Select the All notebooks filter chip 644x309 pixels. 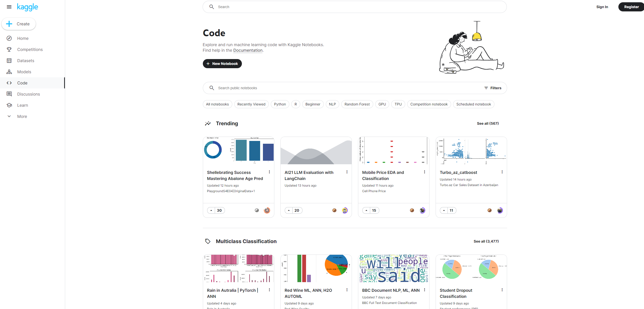coord(217,104)
